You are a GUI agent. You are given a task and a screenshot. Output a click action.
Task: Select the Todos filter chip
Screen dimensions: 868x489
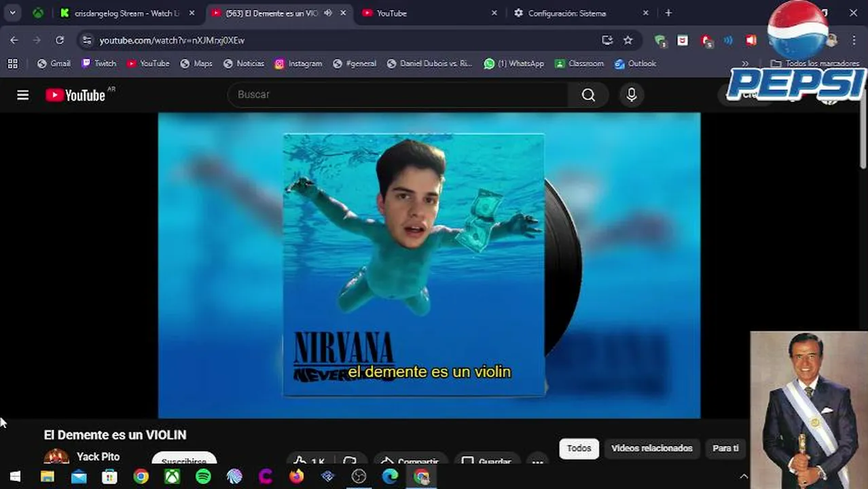(579, 448)
